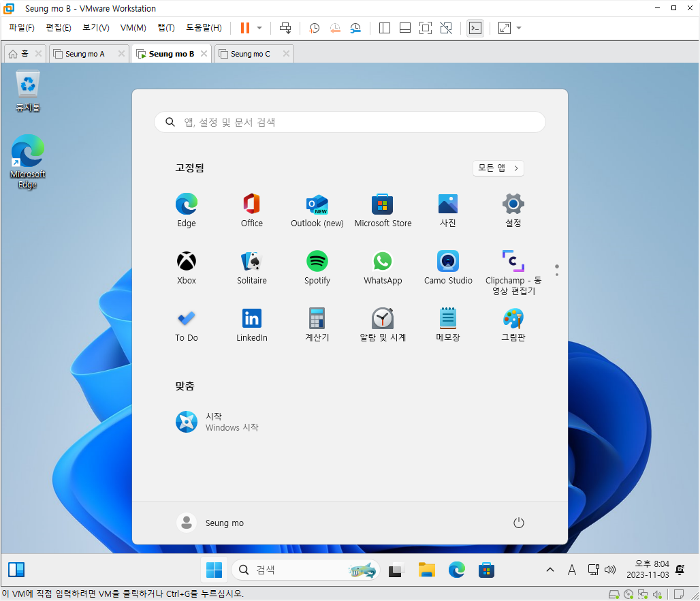The width and height of the screenshot is (700, 601).
Task: Open Clipchamp video editor app
Action: 513,272
